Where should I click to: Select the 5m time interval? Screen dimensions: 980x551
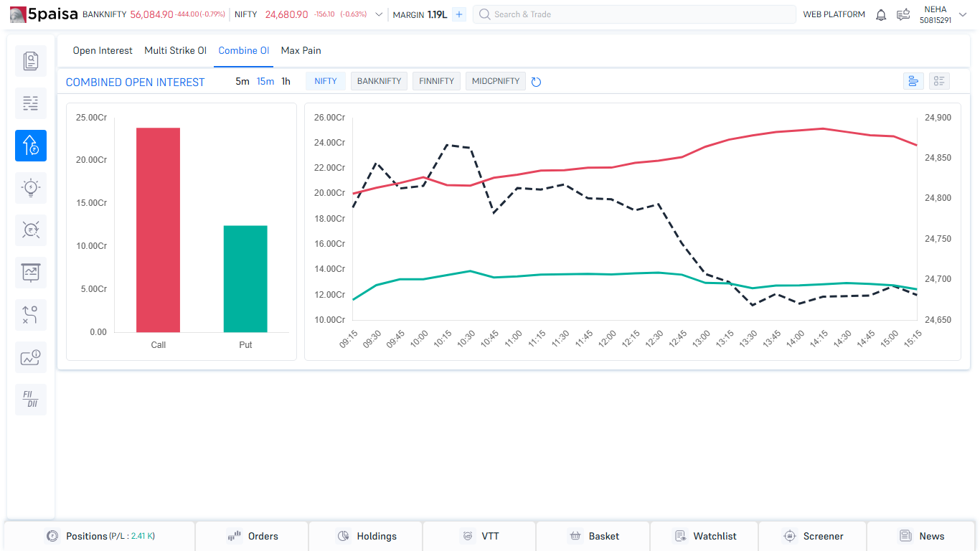point(242,82)
